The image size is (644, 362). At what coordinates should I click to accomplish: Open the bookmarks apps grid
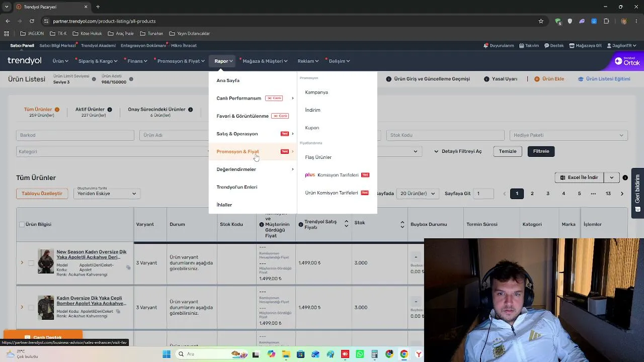point(7,34)
